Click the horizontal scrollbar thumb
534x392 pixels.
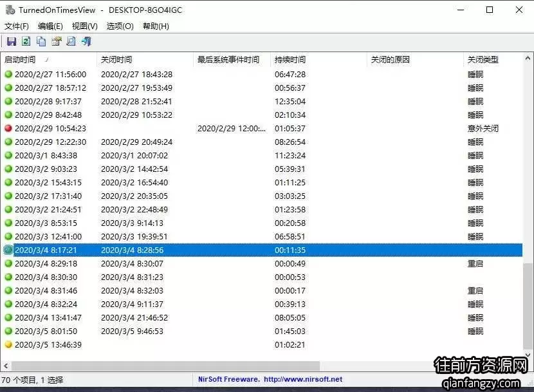click(166, 366)
